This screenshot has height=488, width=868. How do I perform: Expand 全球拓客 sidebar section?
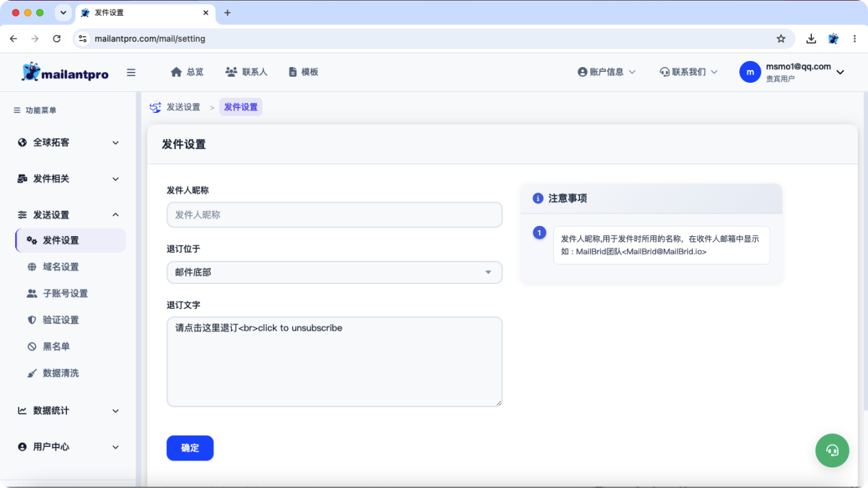[68, 142]
